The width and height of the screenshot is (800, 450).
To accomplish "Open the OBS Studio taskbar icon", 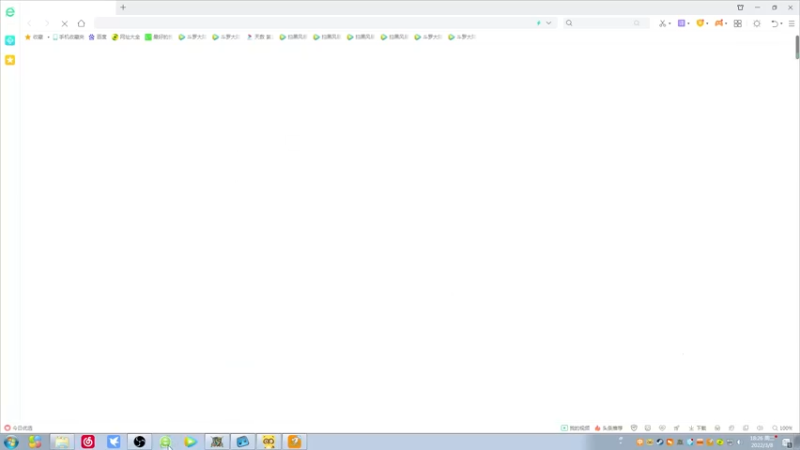I will 139,442.
